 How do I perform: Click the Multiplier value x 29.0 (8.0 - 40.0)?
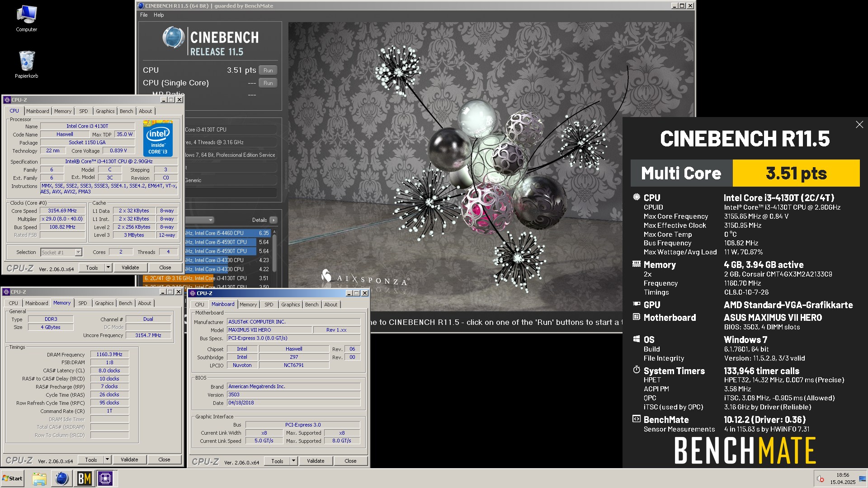(62, 219)
